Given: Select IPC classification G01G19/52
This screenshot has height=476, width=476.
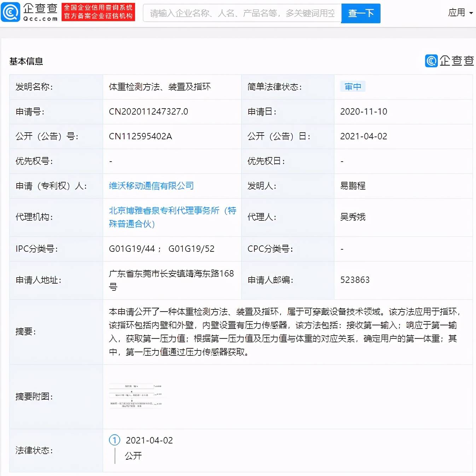Looking at the screenshot, I should coord(191,249).
